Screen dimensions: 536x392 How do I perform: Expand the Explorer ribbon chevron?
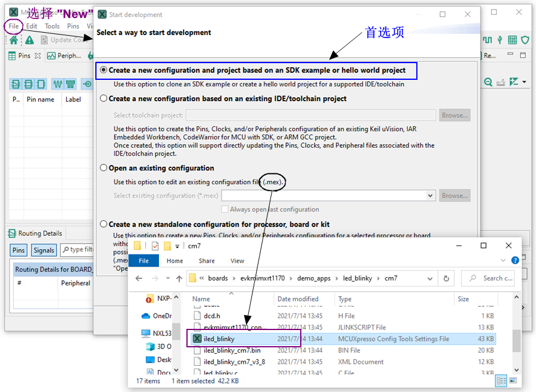click(x=503, y=260)
